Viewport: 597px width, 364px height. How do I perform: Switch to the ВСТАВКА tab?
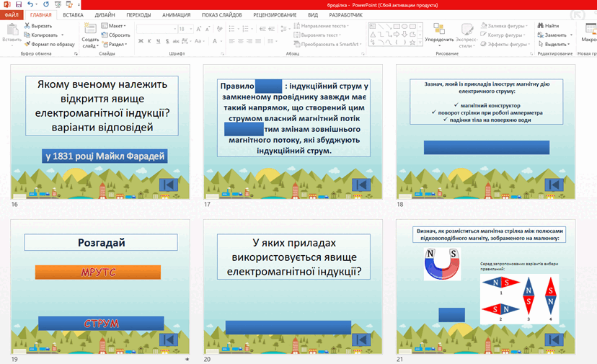(x=73, y=15)
